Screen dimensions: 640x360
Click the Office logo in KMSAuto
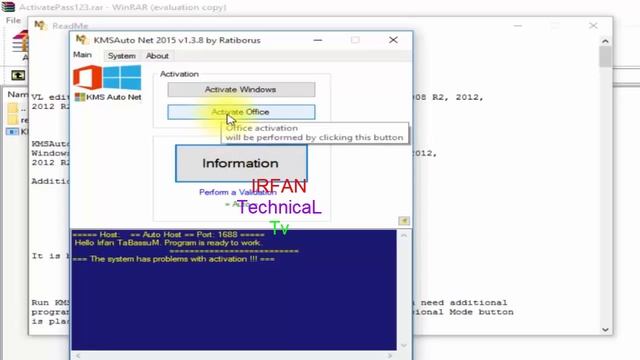click(x=87, y=77)
